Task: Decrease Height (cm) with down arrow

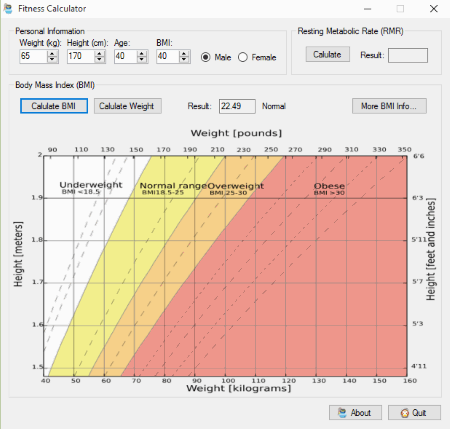Action: click(x=99, y=59)
